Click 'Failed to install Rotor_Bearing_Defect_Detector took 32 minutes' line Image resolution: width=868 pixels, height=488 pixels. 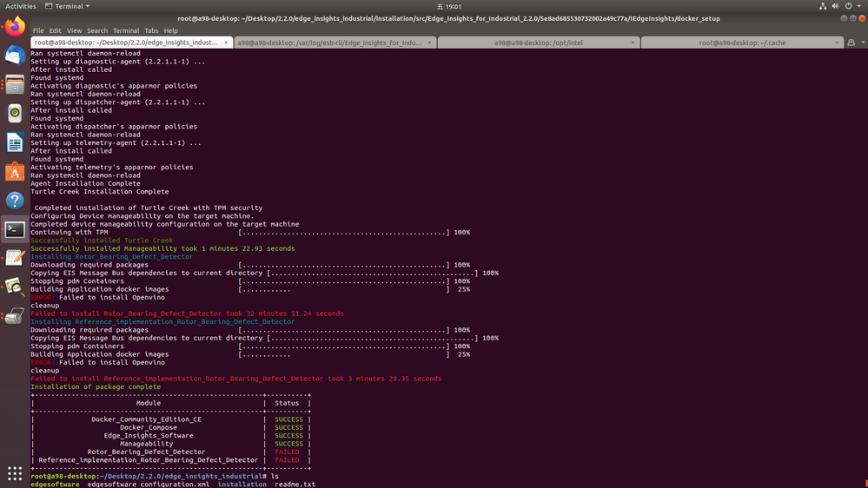(187, 313)
